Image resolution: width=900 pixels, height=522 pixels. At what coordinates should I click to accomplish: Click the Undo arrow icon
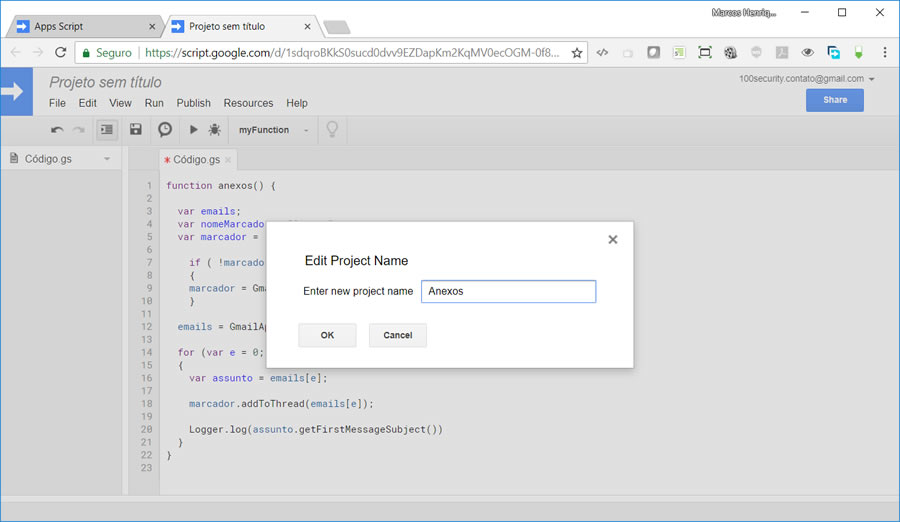(x=57, y=130)
